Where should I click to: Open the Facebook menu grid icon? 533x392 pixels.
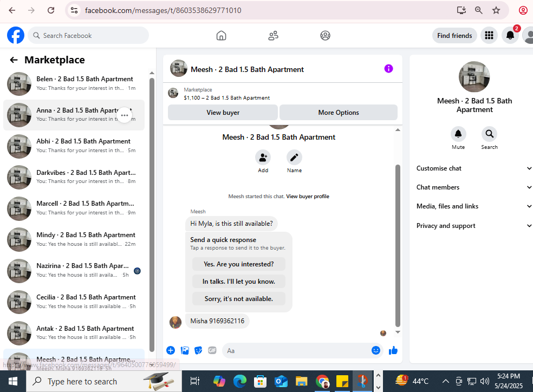[489, 35]
